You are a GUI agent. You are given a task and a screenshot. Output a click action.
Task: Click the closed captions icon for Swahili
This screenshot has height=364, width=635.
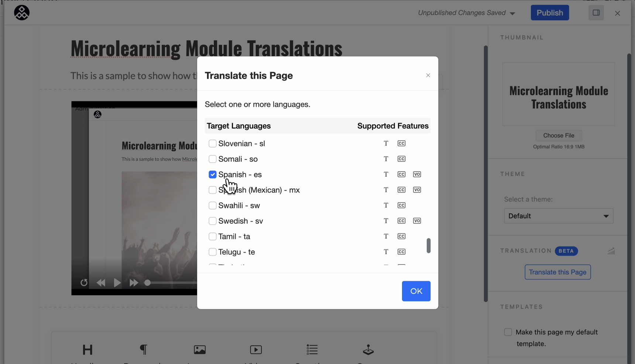click(x=402, y=205)
